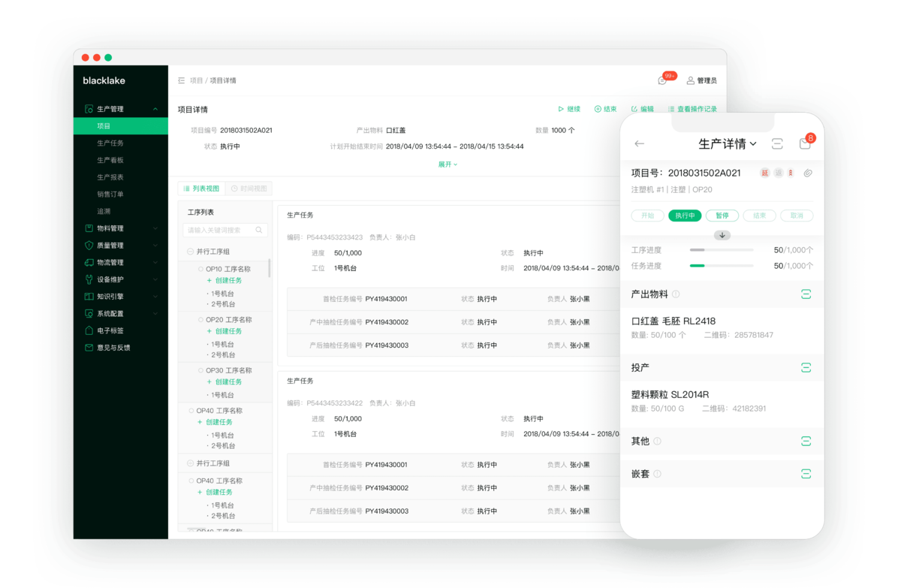This screenshot has width=901, height=588.
Task: Expand the 物料管理 menu chevron
Action: point(155,228)
